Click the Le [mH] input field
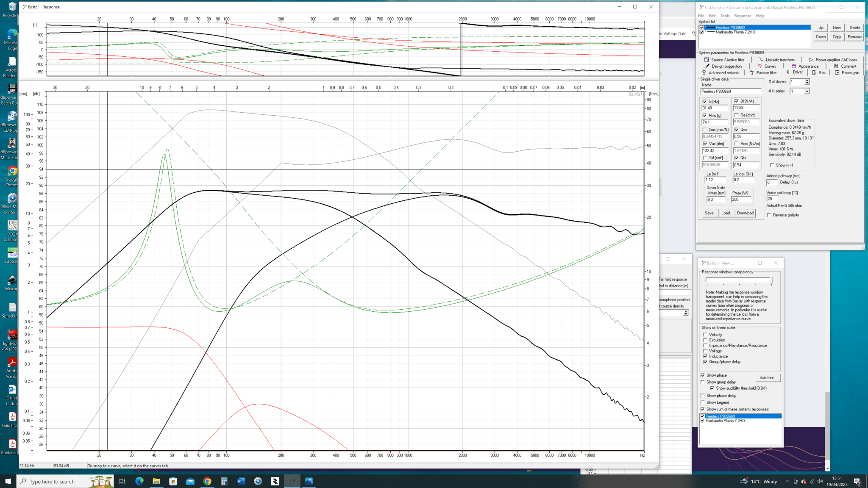The width and height of the screenshot is (868, 488). (x=716, y=180)
